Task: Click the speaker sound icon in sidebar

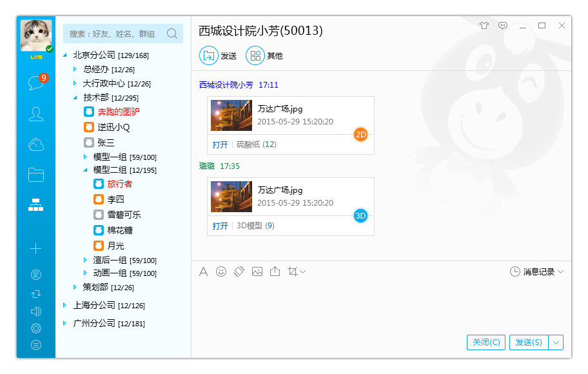Action: [36, 311]
